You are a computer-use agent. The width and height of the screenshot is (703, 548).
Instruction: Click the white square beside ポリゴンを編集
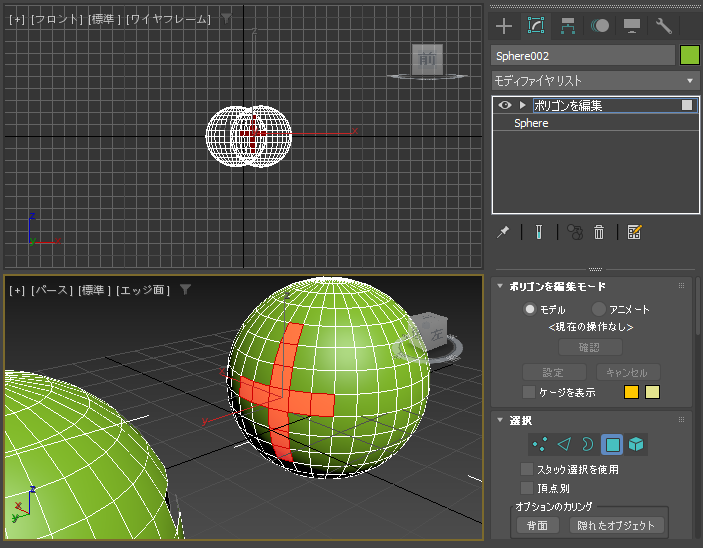[x=687, y=105]
